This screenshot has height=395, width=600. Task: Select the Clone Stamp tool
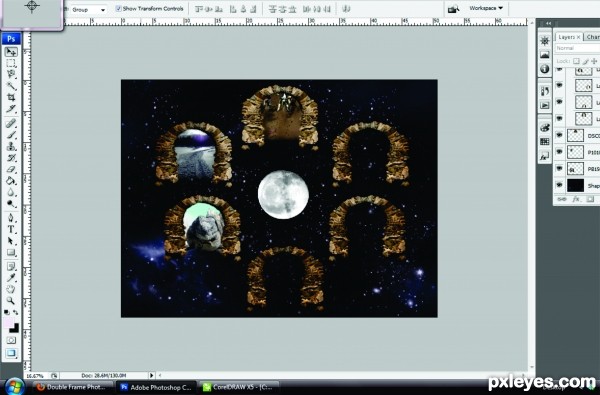(x=11, y=146)
